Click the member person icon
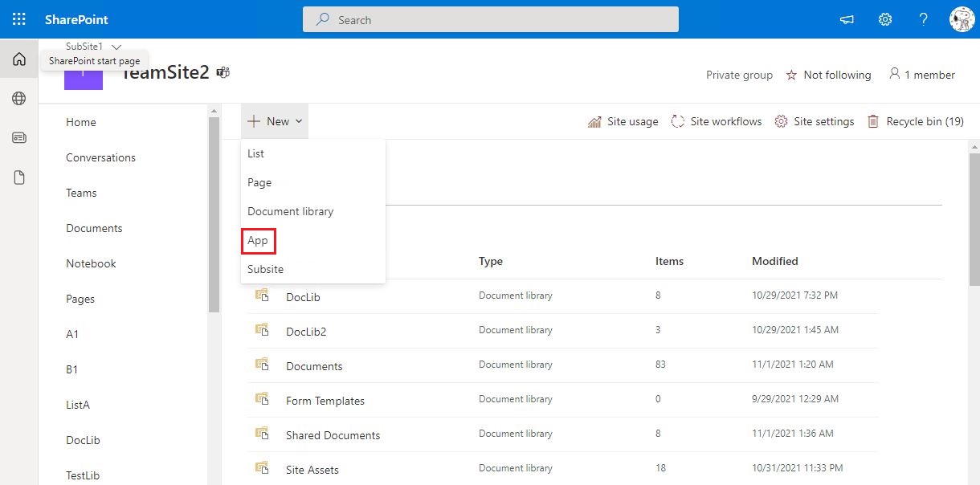 coord(894,74)
